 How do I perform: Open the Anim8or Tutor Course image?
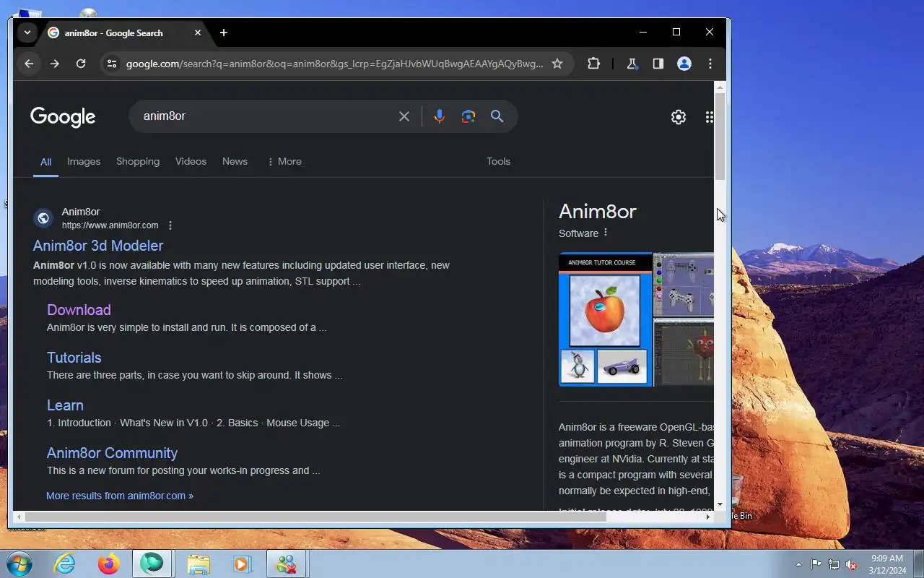[605, 319]
